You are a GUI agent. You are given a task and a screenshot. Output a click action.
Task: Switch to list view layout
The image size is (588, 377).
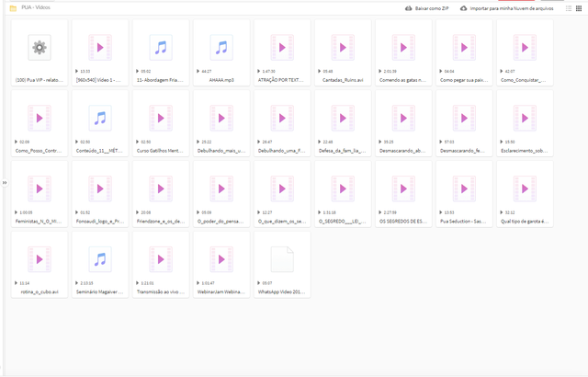point(569,8)
